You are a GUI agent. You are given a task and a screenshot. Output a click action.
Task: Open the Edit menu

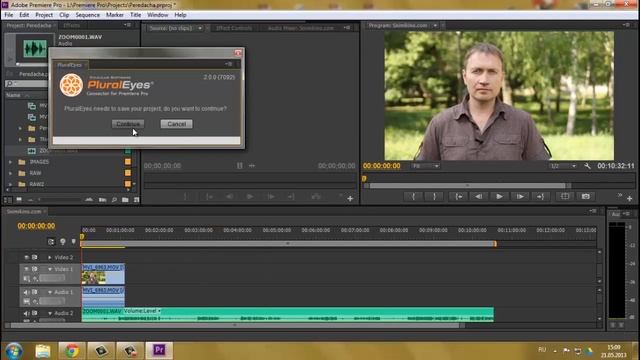(24, 15)
